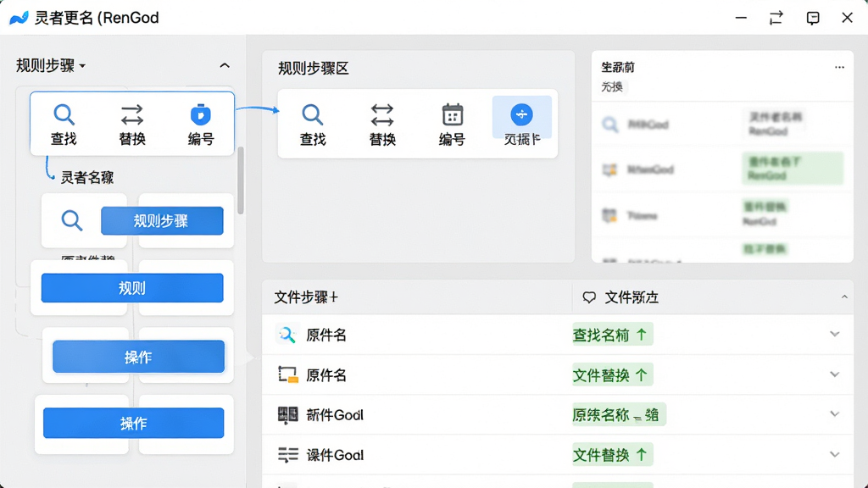The image size is (868, 488).
Task: Click the green tag on 新件Godl row
Action: pyautogui.click(x=619, y=414)
